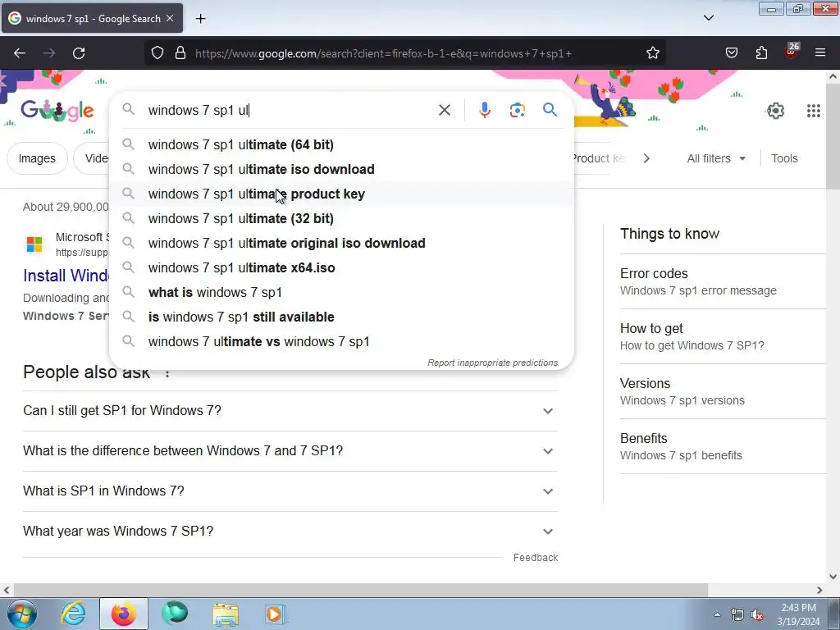Launch Internet Explorer from taskbar

(x=73, y=614)
